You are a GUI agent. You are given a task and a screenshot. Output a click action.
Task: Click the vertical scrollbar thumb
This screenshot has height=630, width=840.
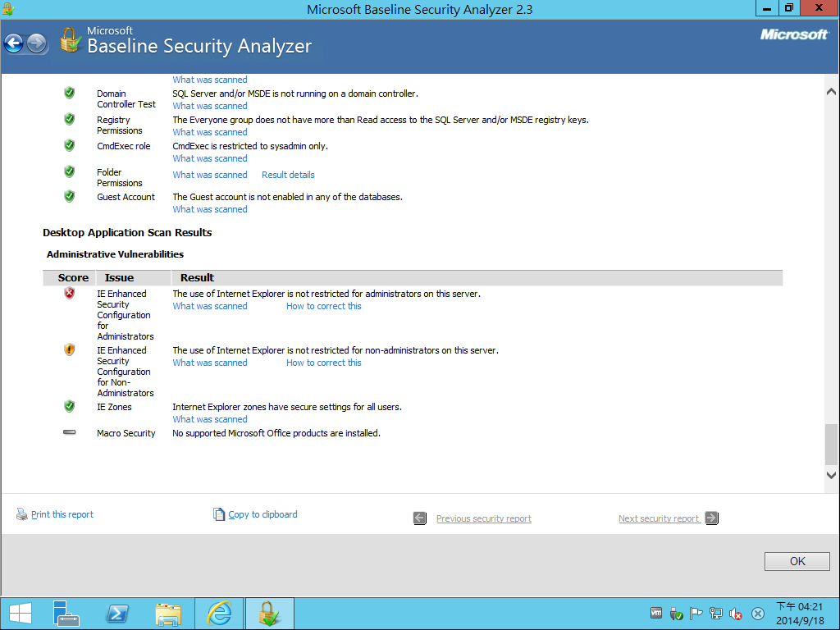point(831,444)
